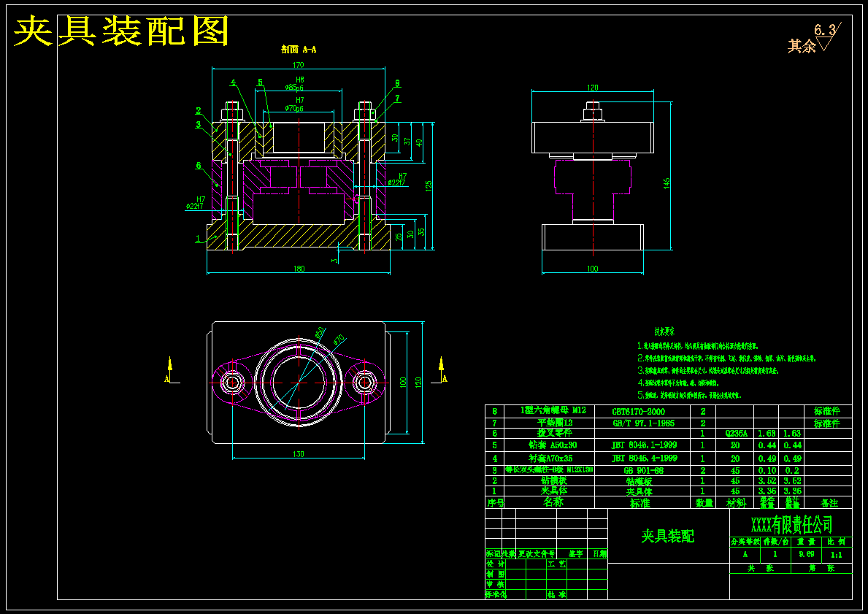Select the title block text 夹具装配
The width and height of the screenshot is (868, 614).
click(x=667, y=536)
